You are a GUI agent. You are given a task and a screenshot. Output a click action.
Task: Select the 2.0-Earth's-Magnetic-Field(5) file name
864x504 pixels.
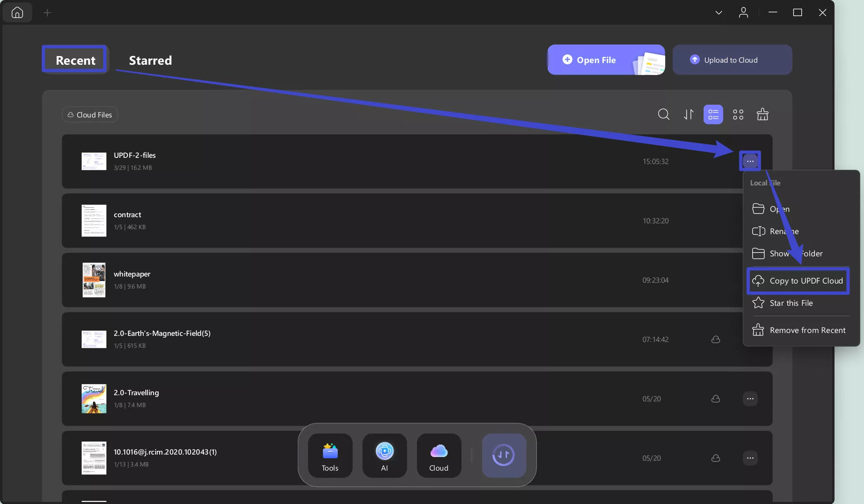coord(162,333)
